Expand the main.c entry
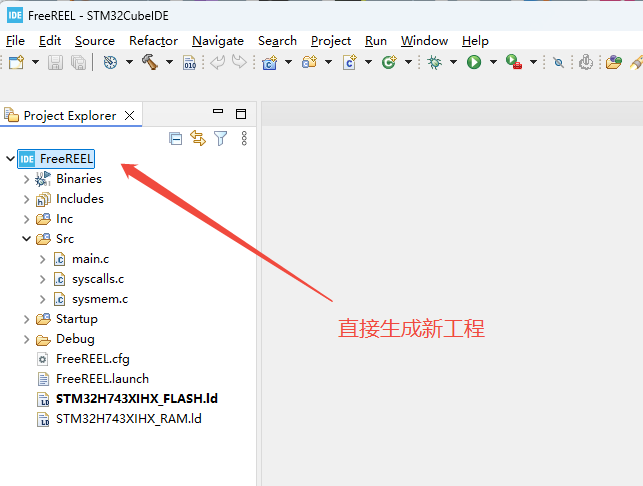 coord(43,259)
